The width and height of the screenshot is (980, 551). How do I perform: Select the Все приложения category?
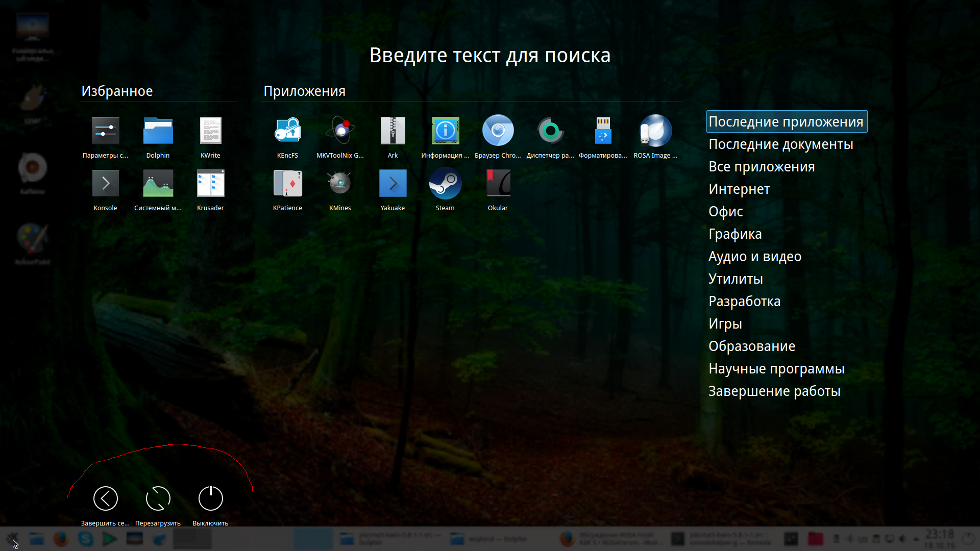tap(762, 167)
